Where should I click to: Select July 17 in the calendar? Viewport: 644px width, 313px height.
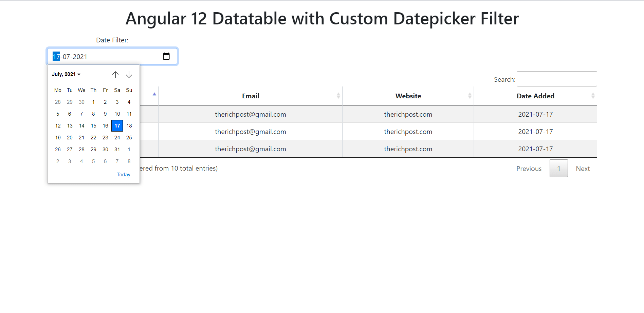point(117,125)
